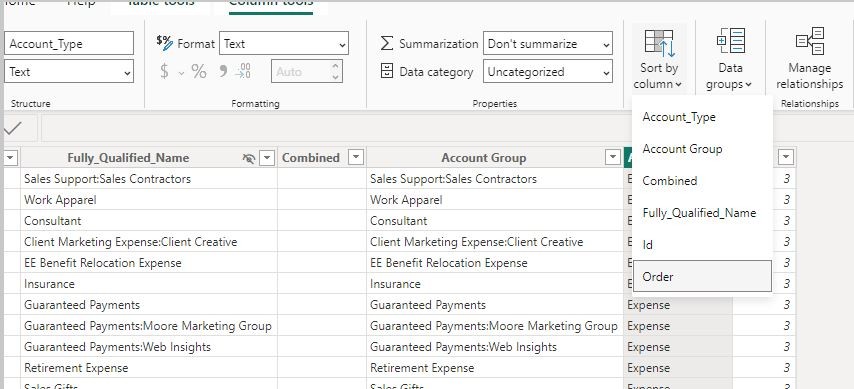Select Account_Type in sort list

(x=702, y=117)
